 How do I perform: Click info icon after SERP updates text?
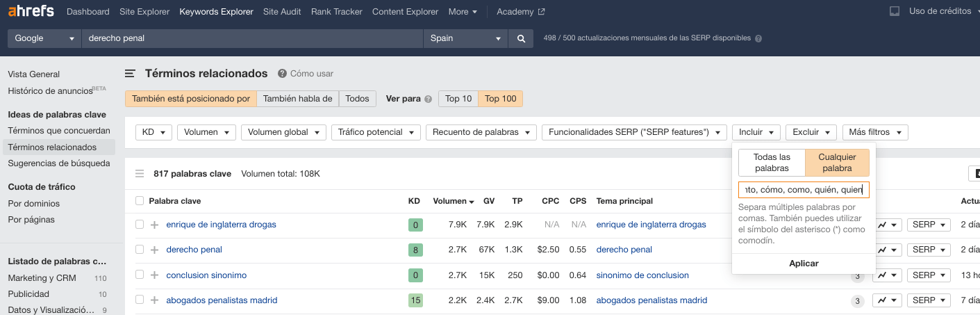coord(758,39)
